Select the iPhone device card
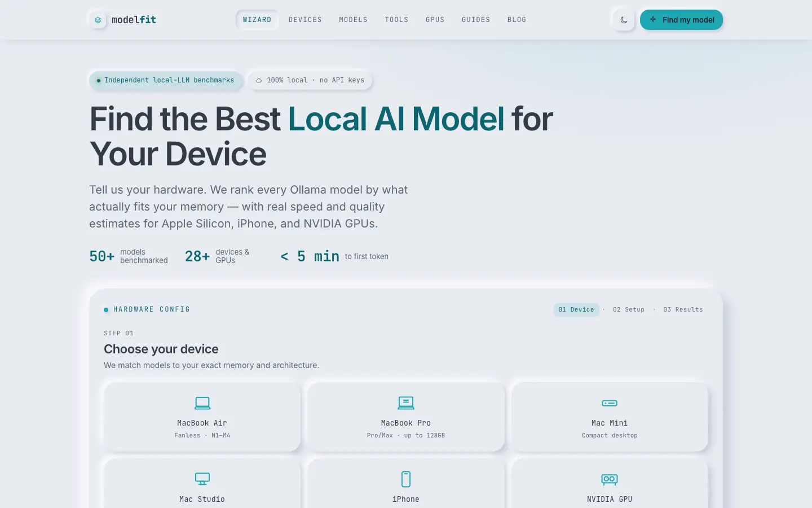This screenshot has height=508, width=812. [406, 483]
